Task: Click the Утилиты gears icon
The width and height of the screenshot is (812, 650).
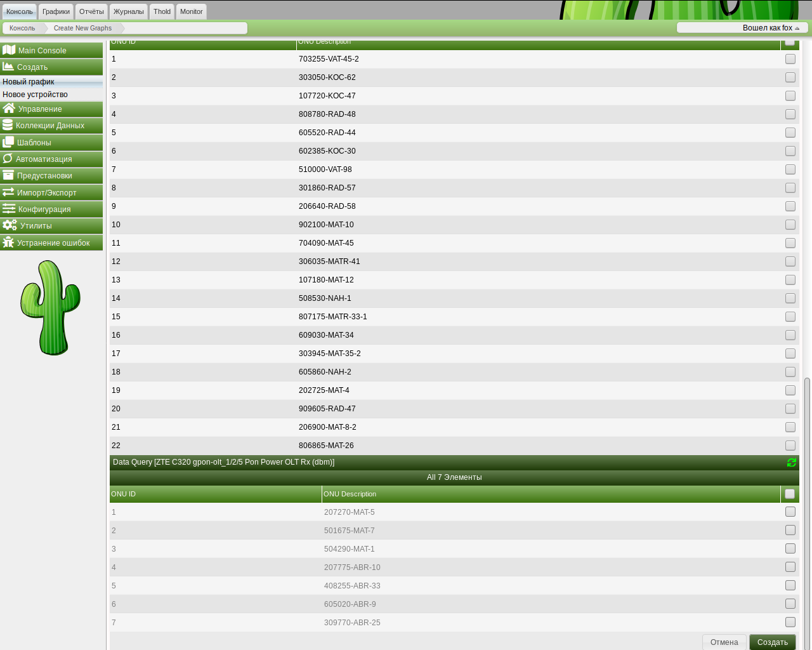Action: pyautogui.click(x=10, y=225)
